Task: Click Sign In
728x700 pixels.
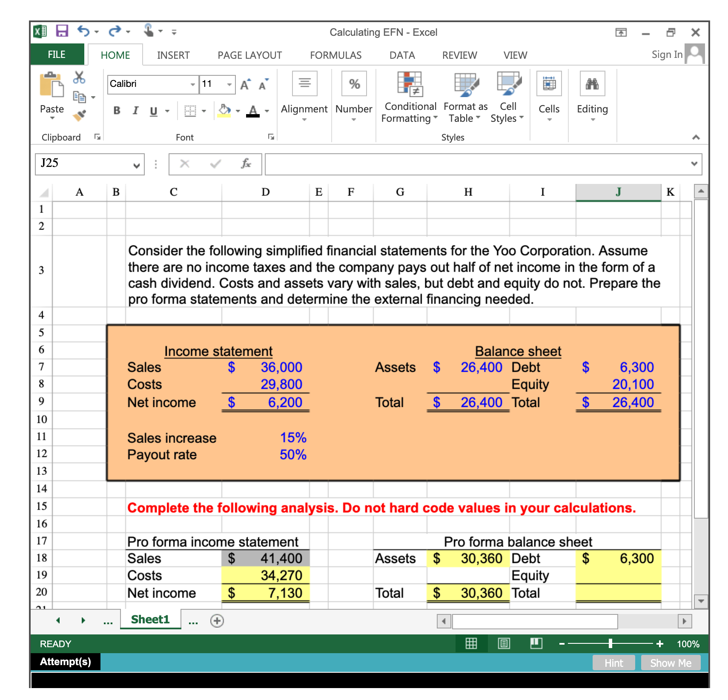Action: click(667, 55)
